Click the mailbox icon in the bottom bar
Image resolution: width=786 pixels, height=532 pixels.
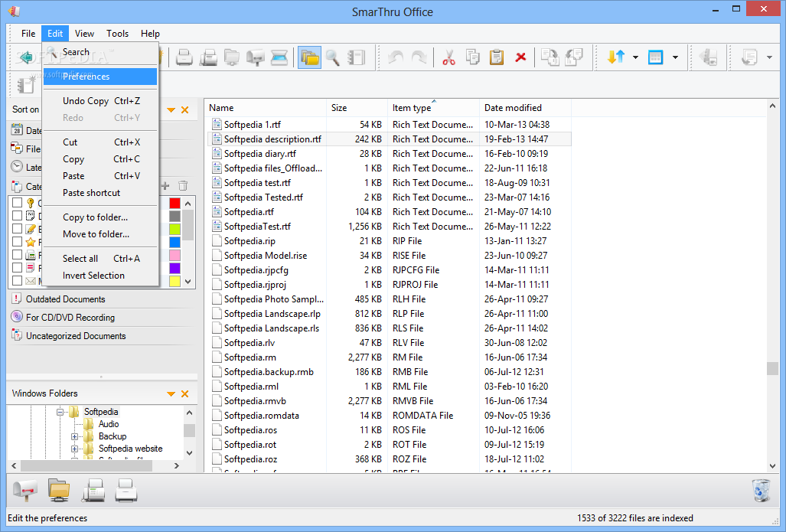coord(25,491)
